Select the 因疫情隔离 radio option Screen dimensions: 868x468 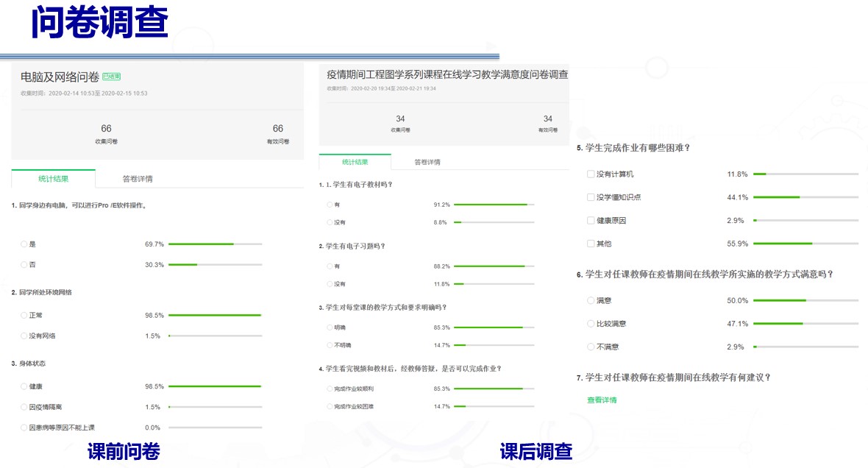(x=24, y=406)
